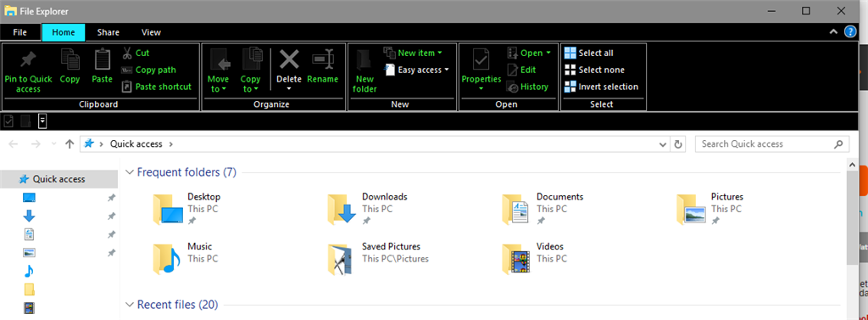Open the Easy access dropdown

click(415, 70)
